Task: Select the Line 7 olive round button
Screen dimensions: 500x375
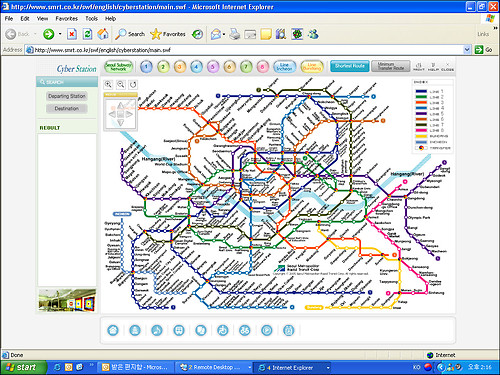Action: 246,67
